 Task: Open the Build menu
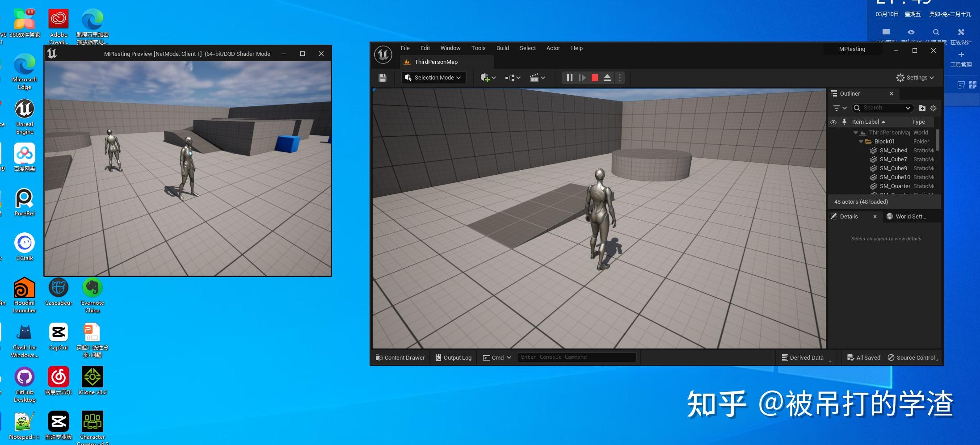click(x=503, y=48)
